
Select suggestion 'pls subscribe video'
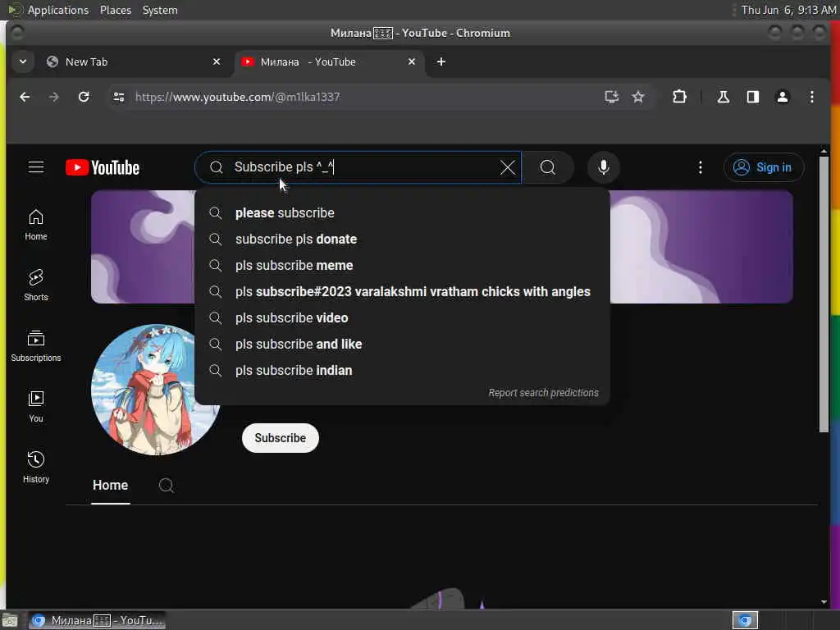pyautogui.click(x=402, y=317)
